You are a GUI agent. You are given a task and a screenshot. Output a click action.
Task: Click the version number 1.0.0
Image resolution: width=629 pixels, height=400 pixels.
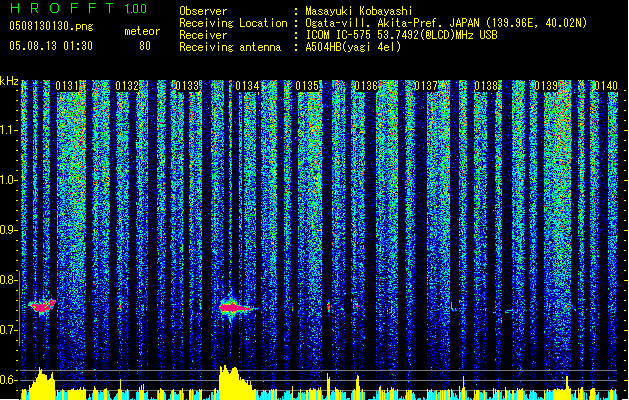point(136,8)
